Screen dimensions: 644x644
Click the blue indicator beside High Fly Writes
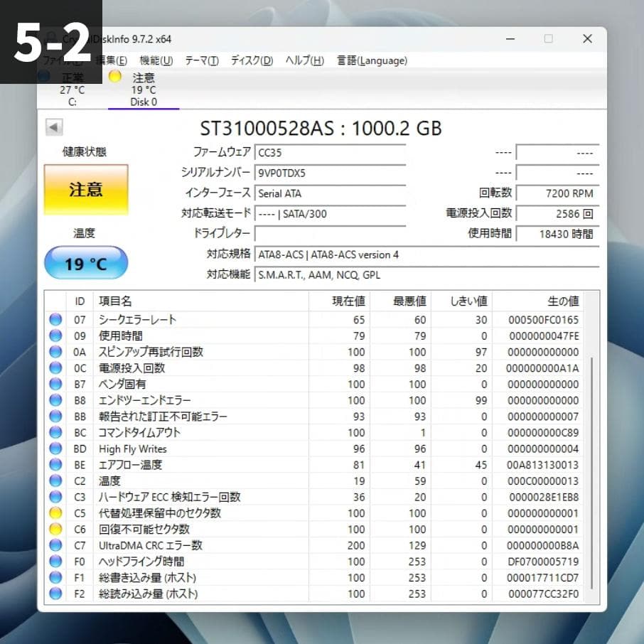55,449
